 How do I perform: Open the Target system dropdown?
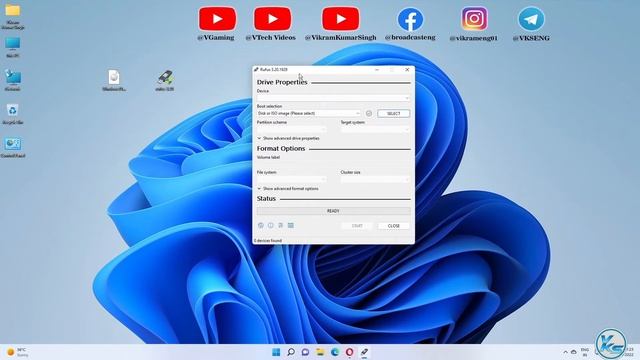(x=375, y=129)
